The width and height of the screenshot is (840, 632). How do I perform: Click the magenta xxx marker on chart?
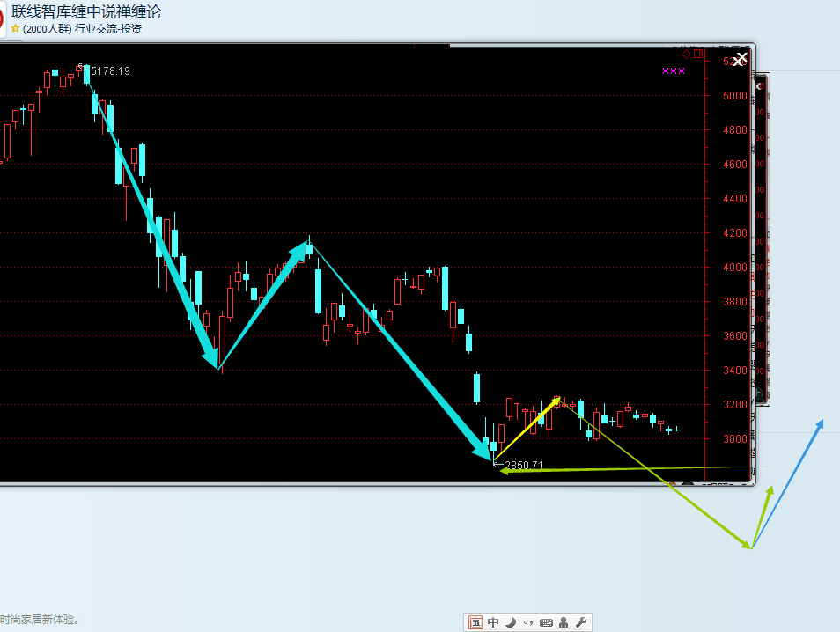tap(674, 71)
